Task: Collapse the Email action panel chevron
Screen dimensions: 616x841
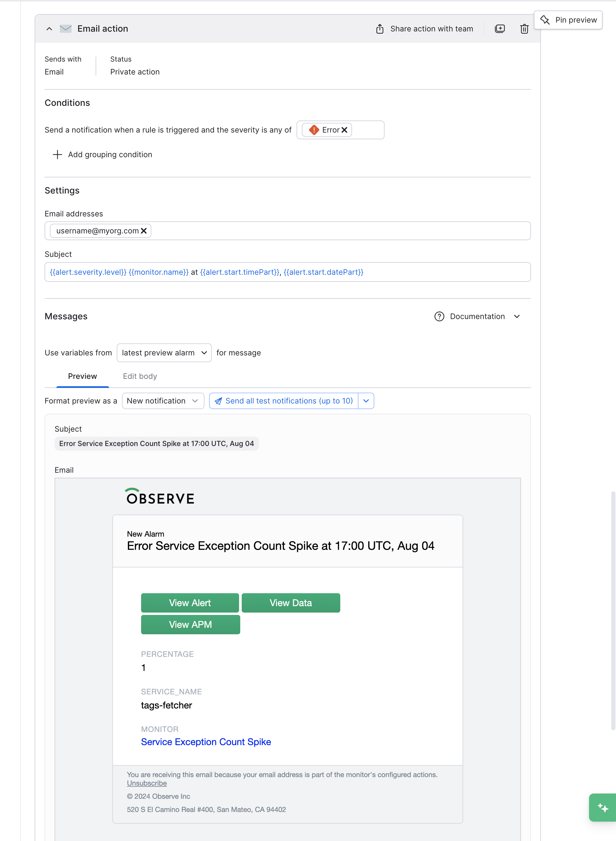Action: 49,29
